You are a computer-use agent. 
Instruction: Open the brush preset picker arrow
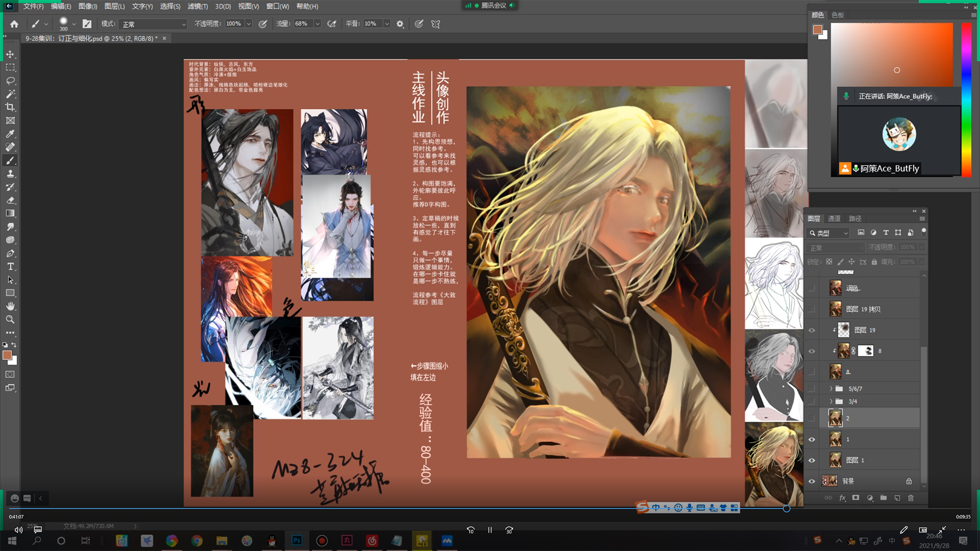pos(74,24)
